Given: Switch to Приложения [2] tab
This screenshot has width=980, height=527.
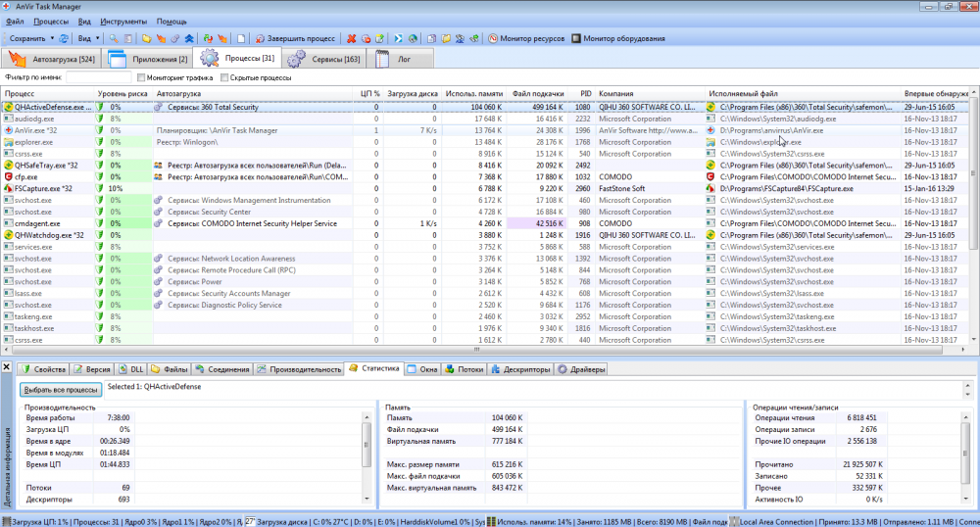Looking at the screenshot, I should (x=147, y=59).
